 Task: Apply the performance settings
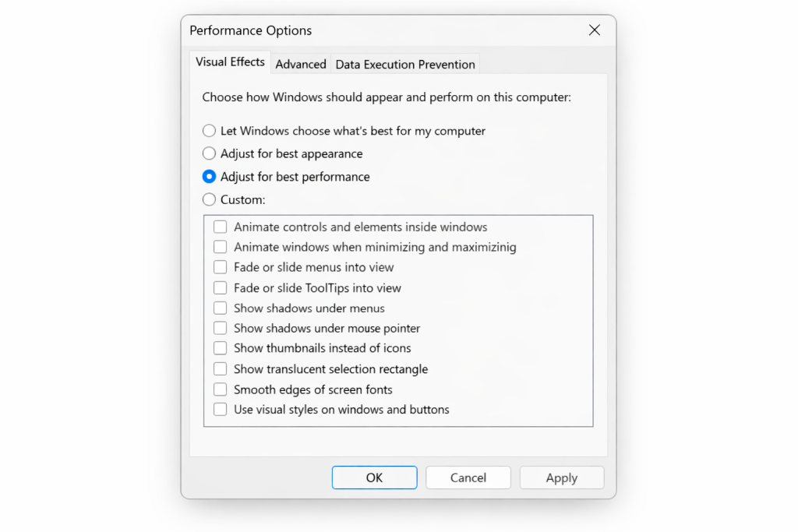coord(561,477)
